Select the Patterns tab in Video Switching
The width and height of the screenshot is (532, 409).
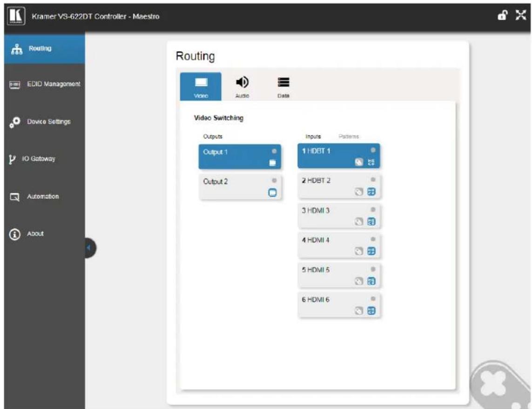pyautogui.click(x=349, y=136)
